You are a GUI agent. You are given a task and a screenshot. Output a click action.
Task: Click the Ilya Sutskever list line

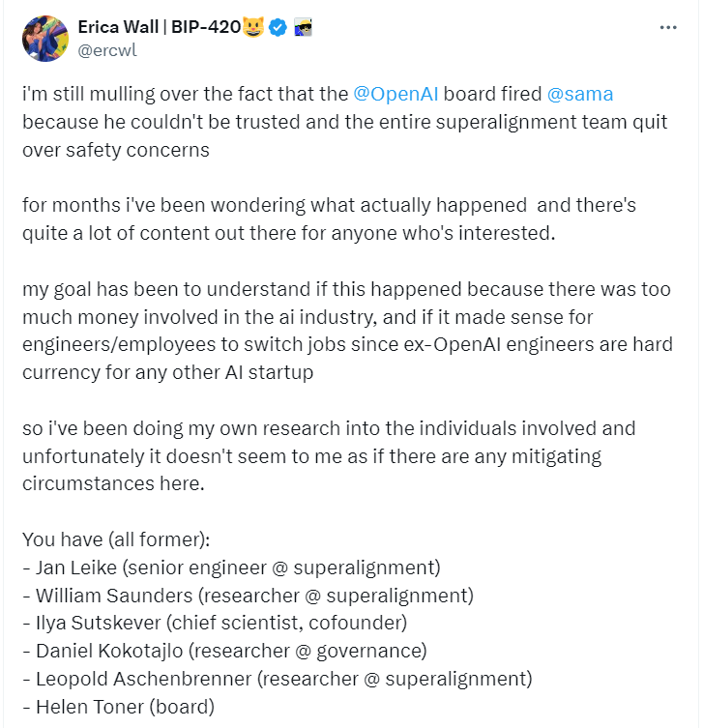pyautogui.click(x=215, y=623)
